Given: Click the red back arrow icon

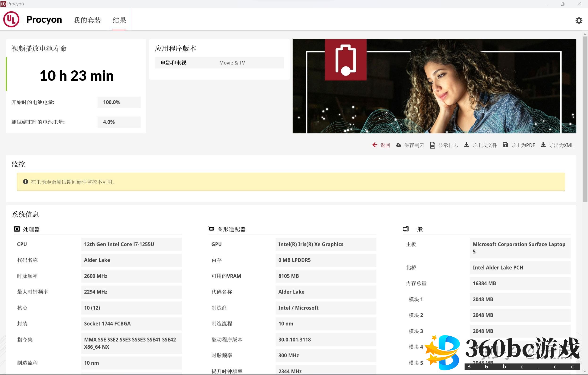Looking at the screenshot, I should click(375, 145).
